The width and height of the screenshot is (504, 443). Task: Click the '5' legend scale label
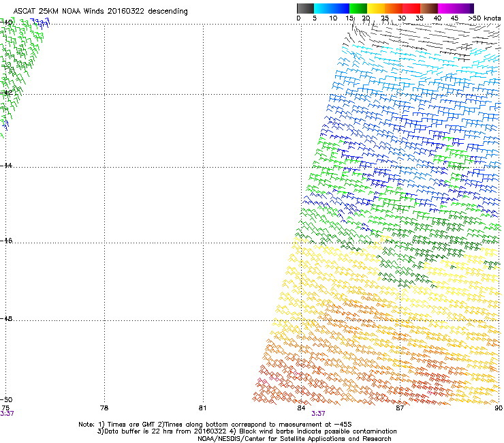(x=315, y=18)
